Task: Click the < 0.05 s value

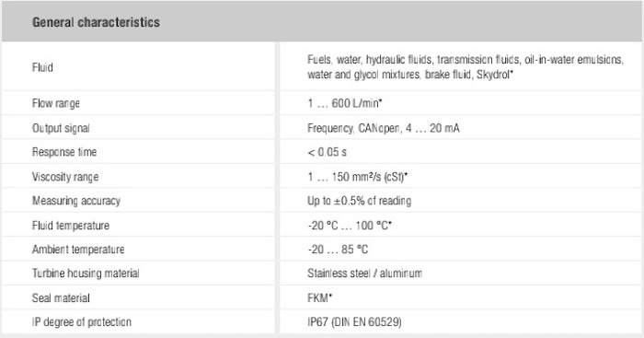Action: (x=327, y=152)
